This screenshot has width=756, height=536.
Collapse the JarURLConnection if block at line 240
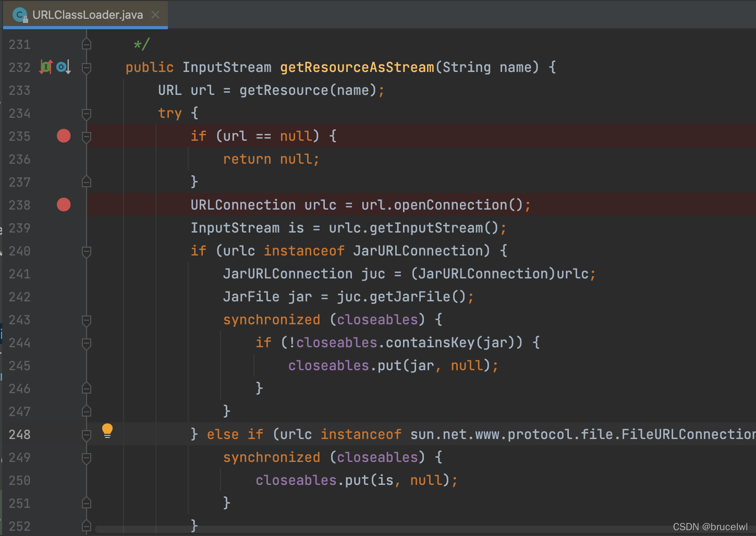[x=87, y=251]
